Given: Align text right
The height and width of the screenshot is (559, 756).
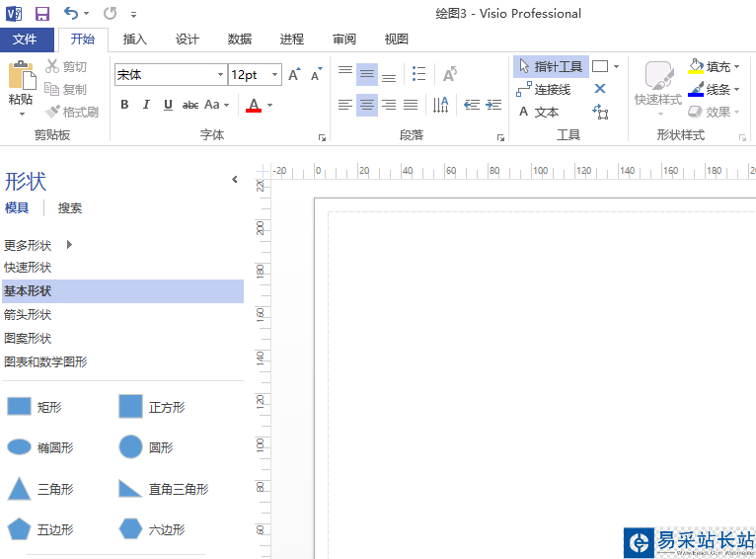Looking at the screenshot, I should click(x=389, y=105).
